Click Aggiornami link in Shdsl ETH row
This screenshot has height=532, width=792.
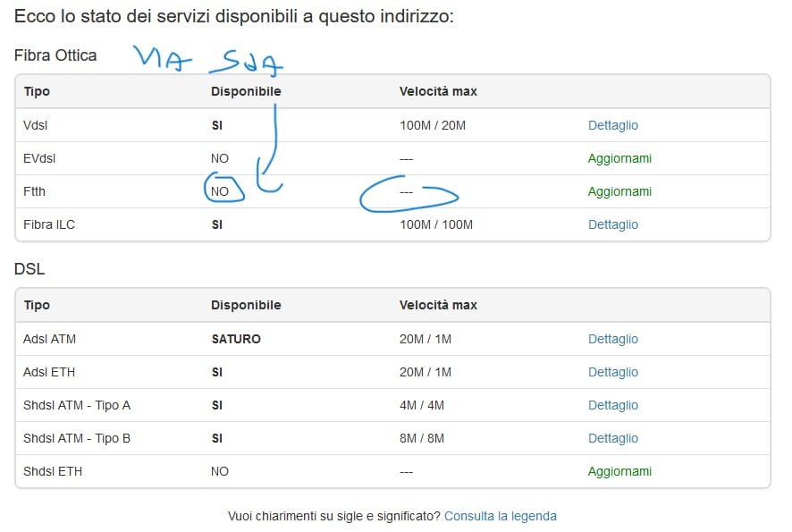(x=619, y=471)
